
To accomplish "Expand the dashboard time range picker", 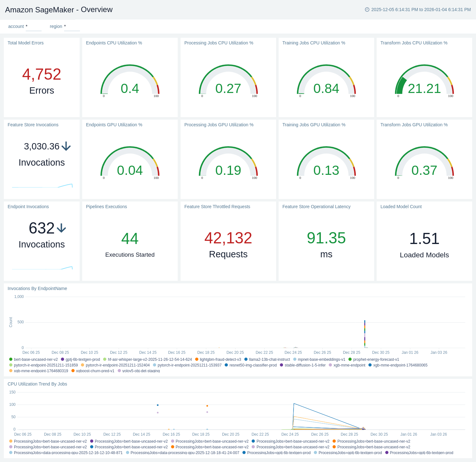I will 421,10.
